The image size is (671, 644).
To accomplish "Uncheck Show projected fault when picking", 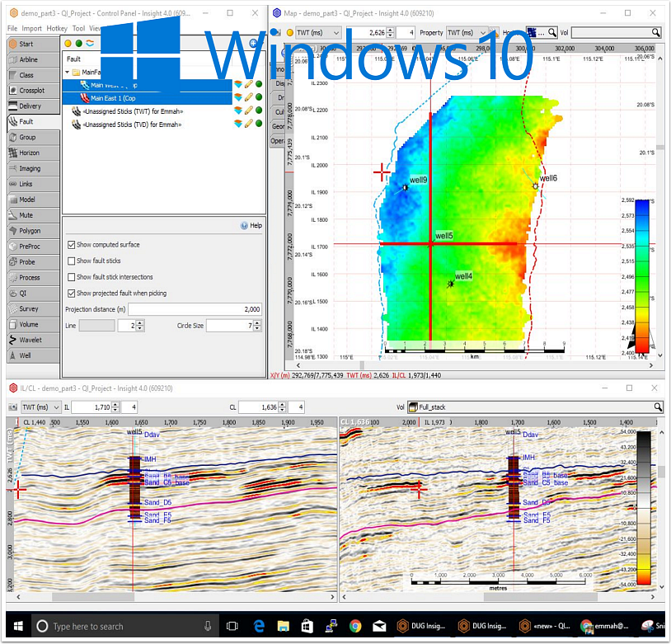I will (x=72, y=294).
